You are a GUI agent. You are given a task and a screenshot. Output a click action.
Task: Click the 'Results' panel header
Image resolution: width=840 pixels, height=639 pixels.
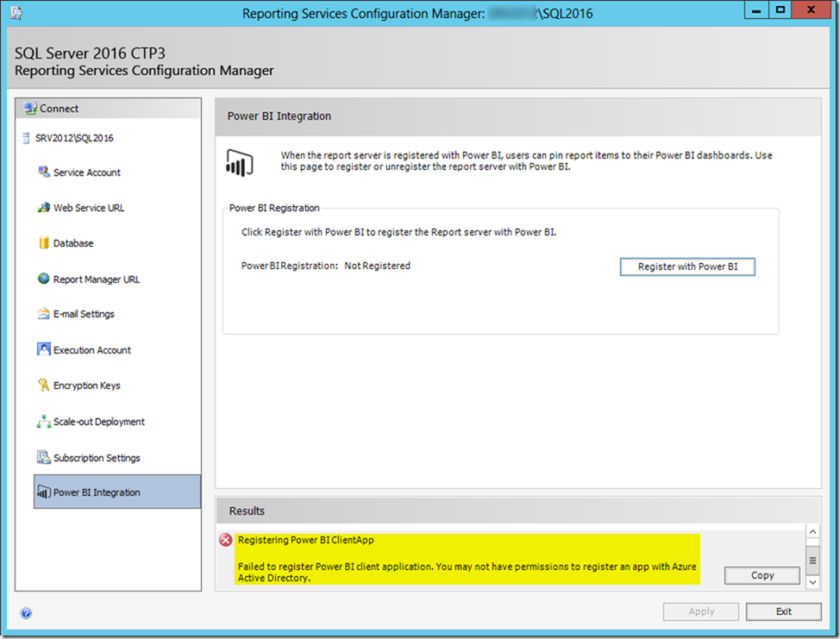pos(247,511)
